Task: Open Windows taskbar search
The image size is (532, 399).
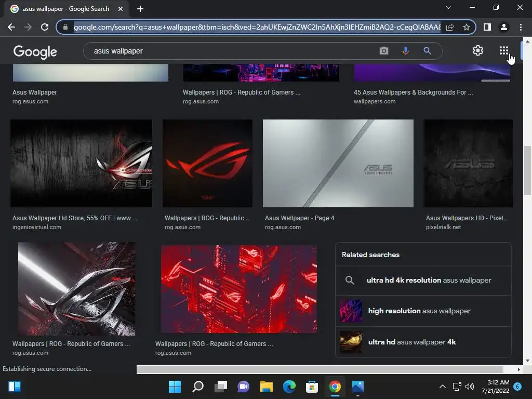Action: (x=198, y=387)
